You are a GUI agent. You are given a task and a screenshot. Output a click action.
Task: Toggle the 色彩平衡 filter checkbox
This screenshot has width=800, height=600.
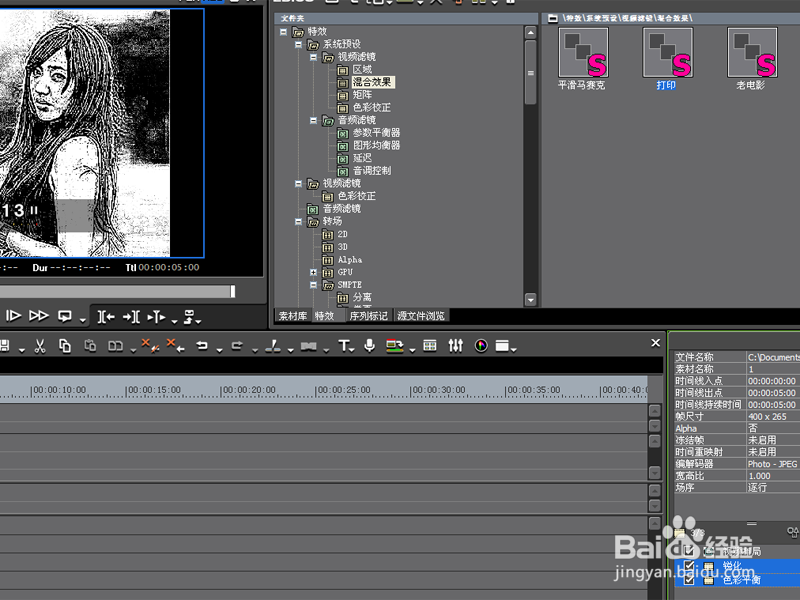click(x=689, y=580)
